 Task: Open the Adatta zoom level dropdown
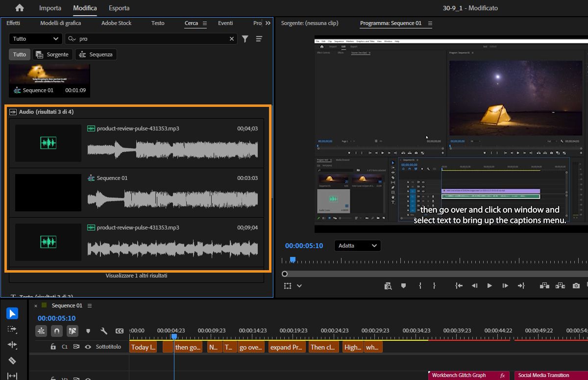[357, 246]
